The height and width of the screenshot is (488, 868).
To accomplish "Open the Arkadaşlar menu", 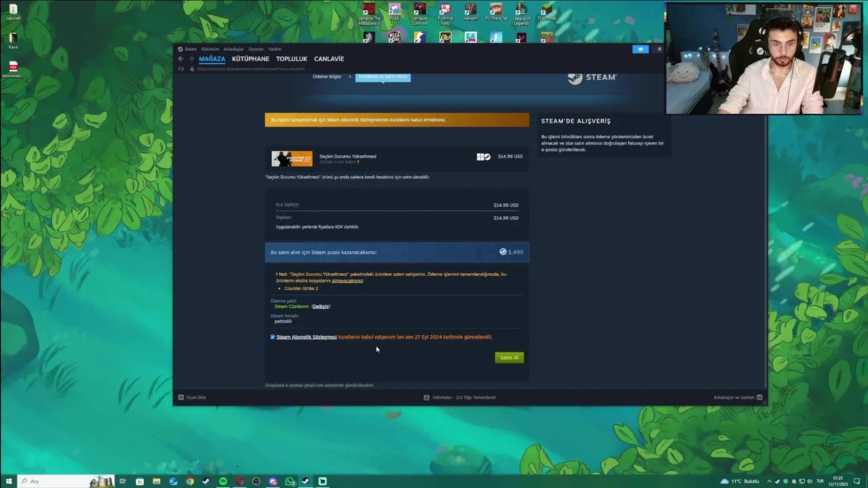I will click(233, 49).
